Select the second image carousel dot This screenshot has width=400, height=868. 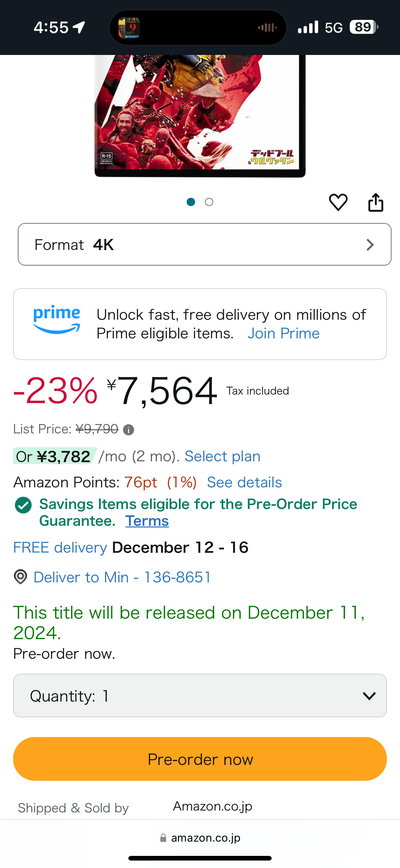209,202
